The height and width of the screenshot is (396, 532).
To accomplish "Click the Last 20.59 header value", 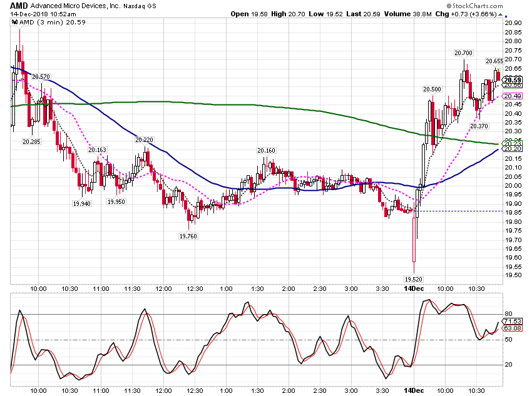I will [363, 14].
